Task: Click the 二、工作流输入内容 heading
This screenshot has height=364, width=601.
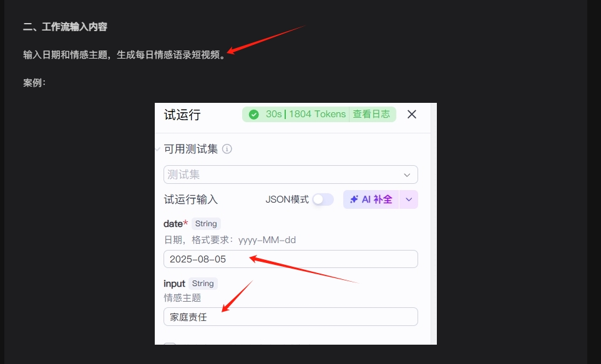Action: point(65,27)
